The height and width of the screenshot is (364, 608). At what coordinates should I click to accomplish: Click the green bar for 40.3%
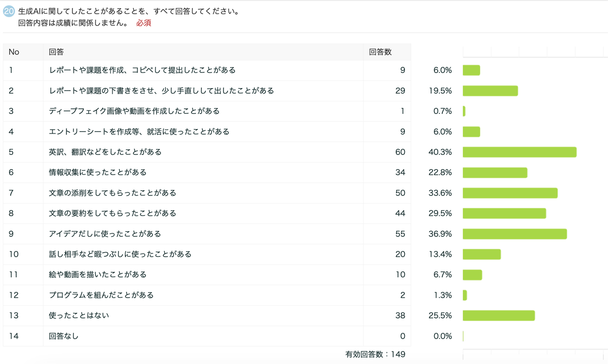[519, 152]
